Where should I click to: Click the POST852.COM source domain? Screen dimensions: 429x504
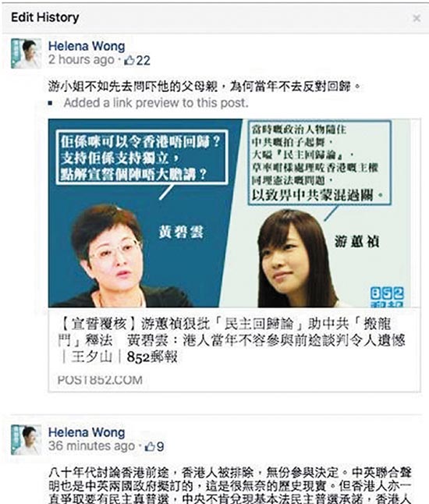[100, 380]
